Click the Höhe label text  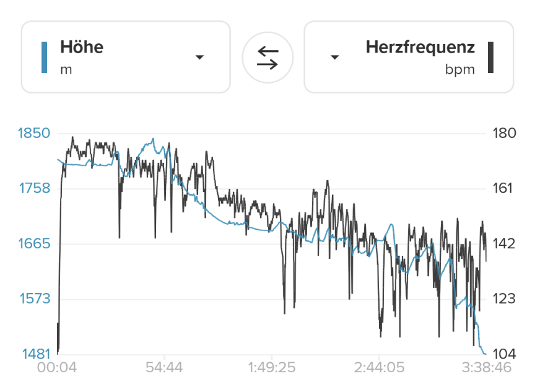point(82,47)
